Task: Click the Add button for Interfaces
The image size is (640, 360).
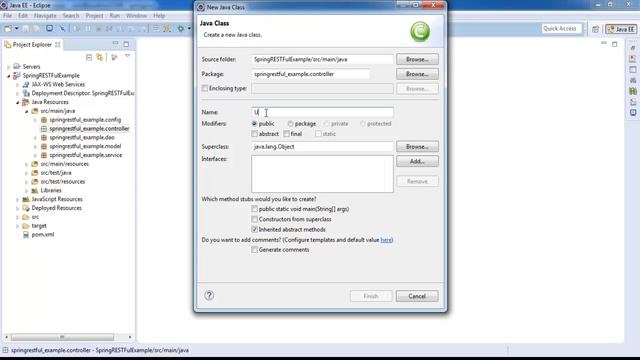Action: [417, 161]
